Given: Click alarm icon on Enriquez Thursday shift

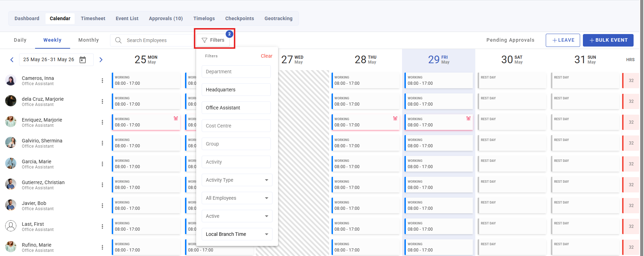Looking at the screenshot, I should (x=395, y=118).
